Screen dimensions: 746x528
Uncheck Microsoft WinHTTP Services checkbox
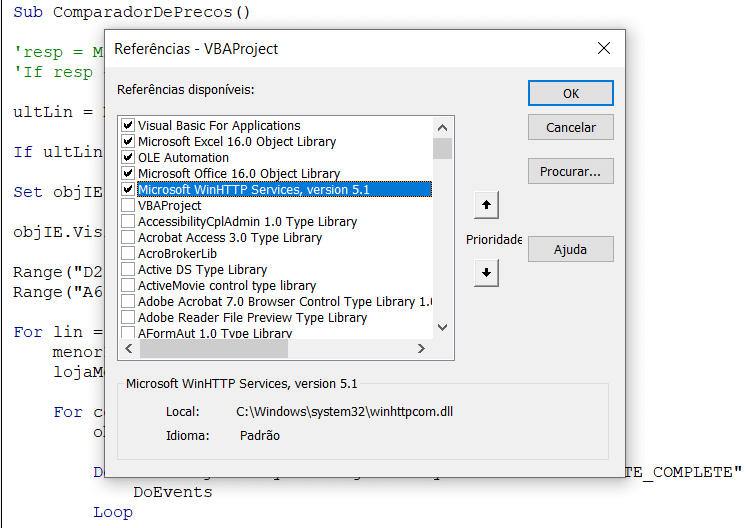[x=128, y=189]
